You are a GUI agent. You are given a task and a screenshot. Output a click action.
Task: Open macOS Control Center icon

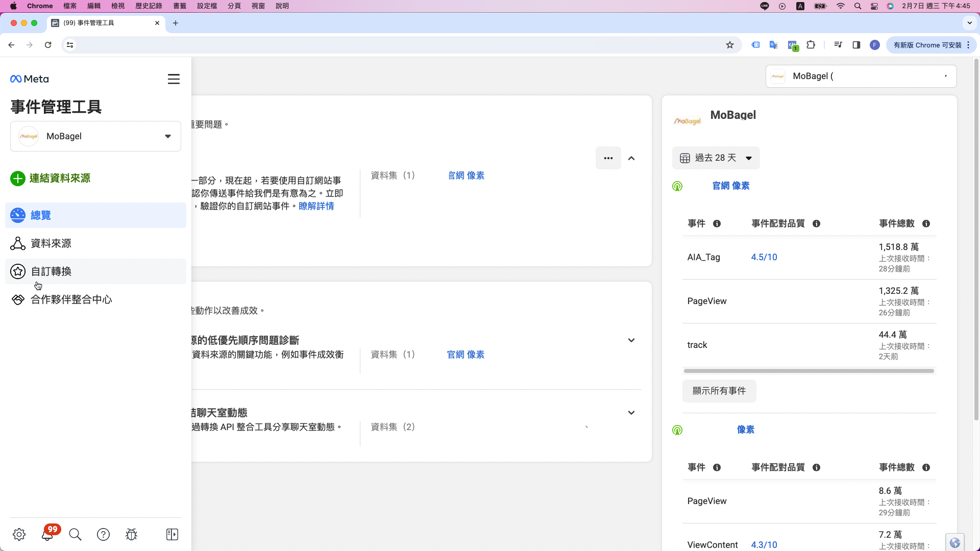click(x=874, y=6)
